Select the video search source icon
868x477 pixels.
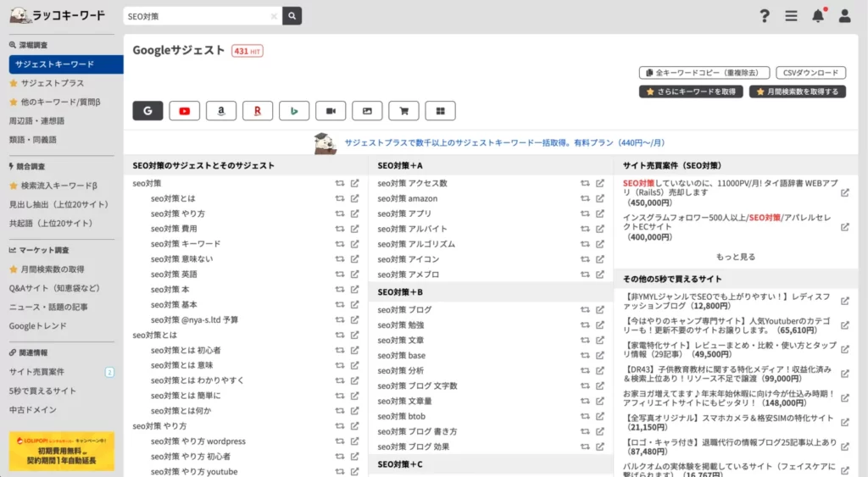[x=331, y=111]
